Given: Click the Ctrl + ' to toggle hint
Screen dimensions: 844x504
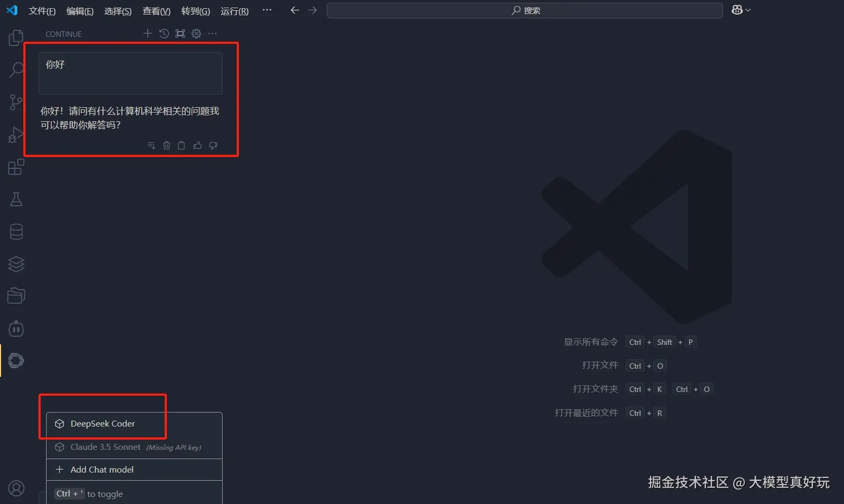Looking at the screenshot, I should point(89,494).
